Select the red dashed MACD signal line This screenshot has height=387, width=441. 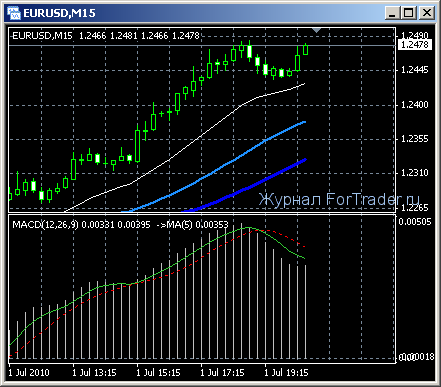(x=201, y=258)
